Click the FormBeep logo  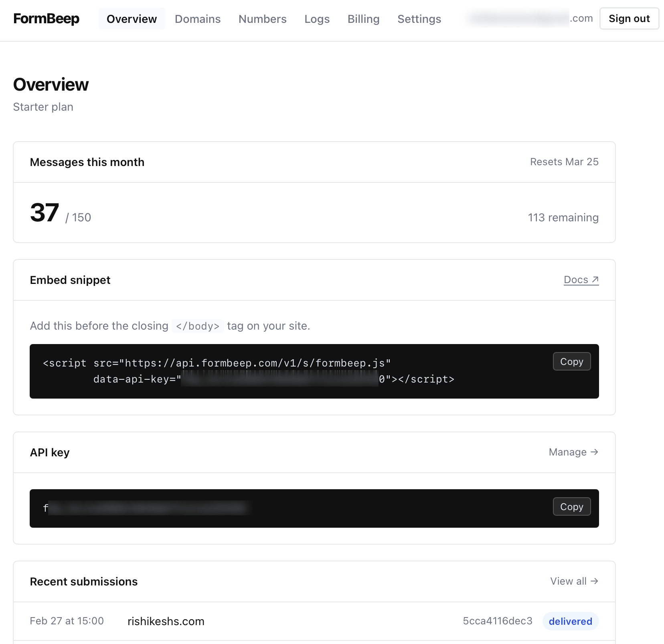point(46,18)
